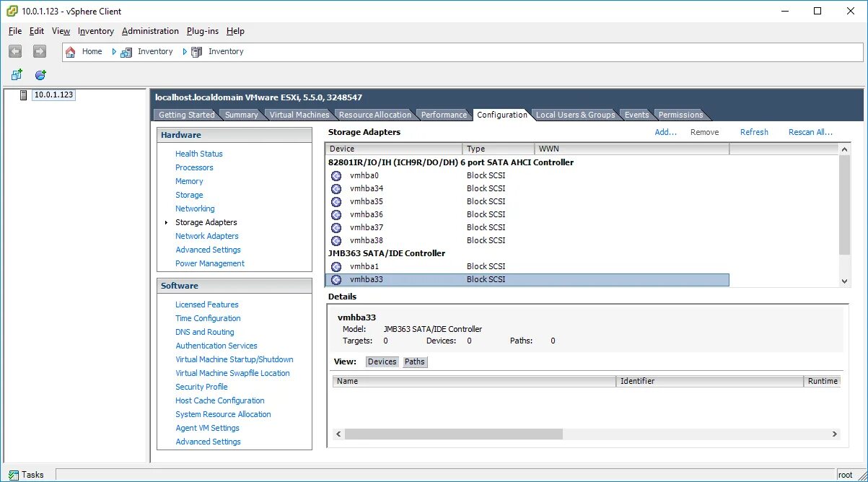The height and width of the screenshot is (482, 868).
Task: Click storage adapters list scroll-up arrow
Action: click(845, 149)
